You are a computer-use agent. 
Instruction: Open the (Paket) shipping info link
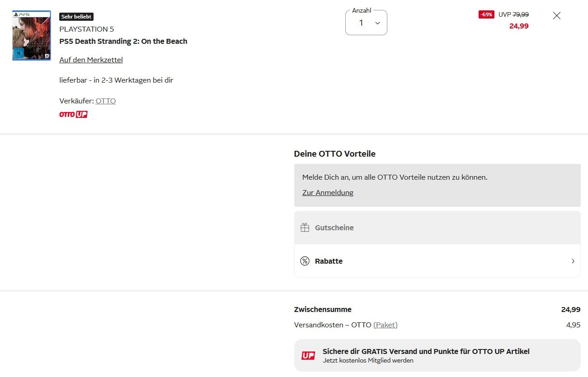click(385, 325)
